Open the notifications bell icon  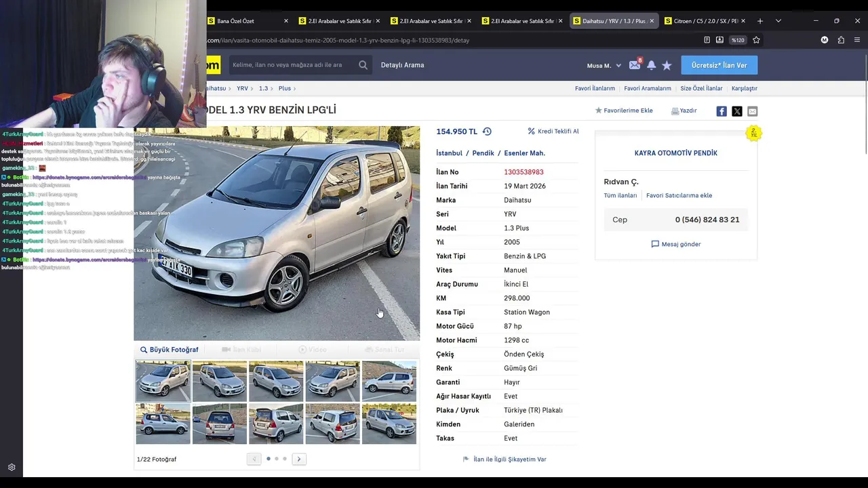[651, 65]
